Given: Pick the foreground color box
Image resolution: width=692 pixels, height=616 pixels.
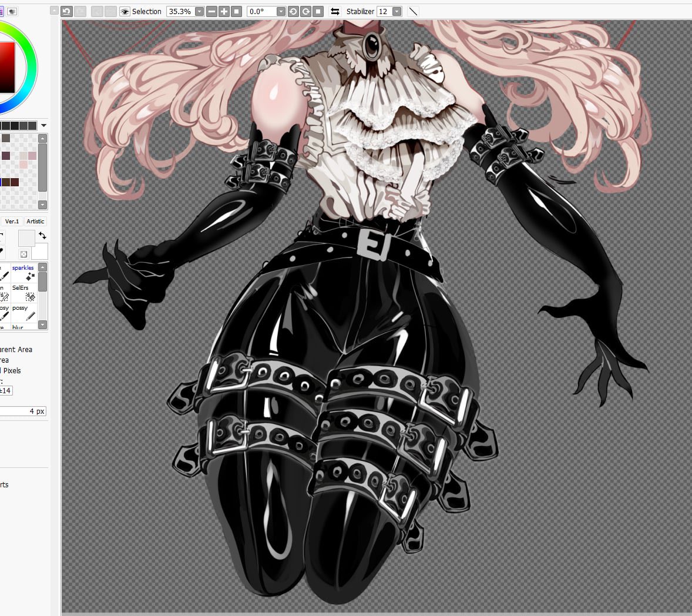Looking at the screenshot, I should pos(26,238).
